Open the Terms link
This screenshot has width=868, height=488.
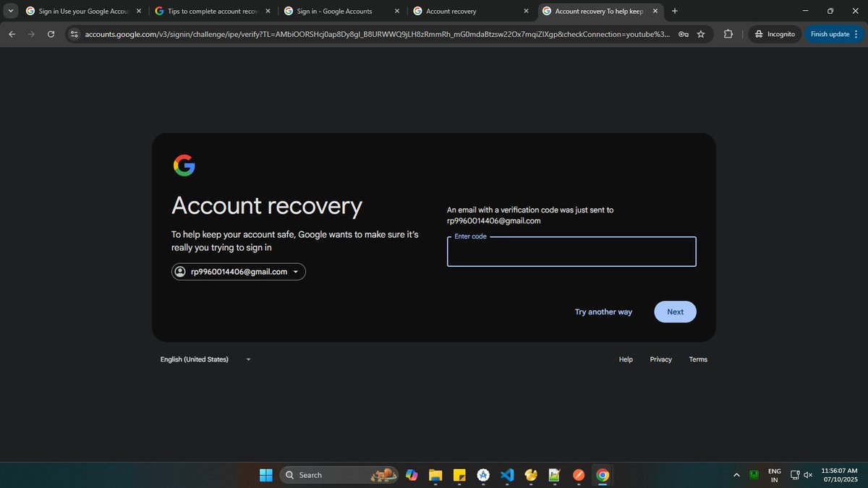tap(698, 359)
